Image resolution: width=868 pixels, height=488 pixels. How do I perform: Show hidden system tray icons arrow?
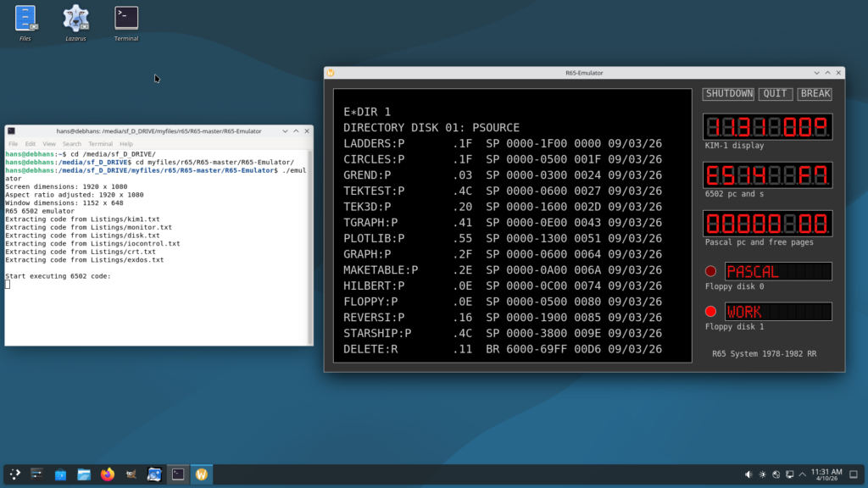801,474
